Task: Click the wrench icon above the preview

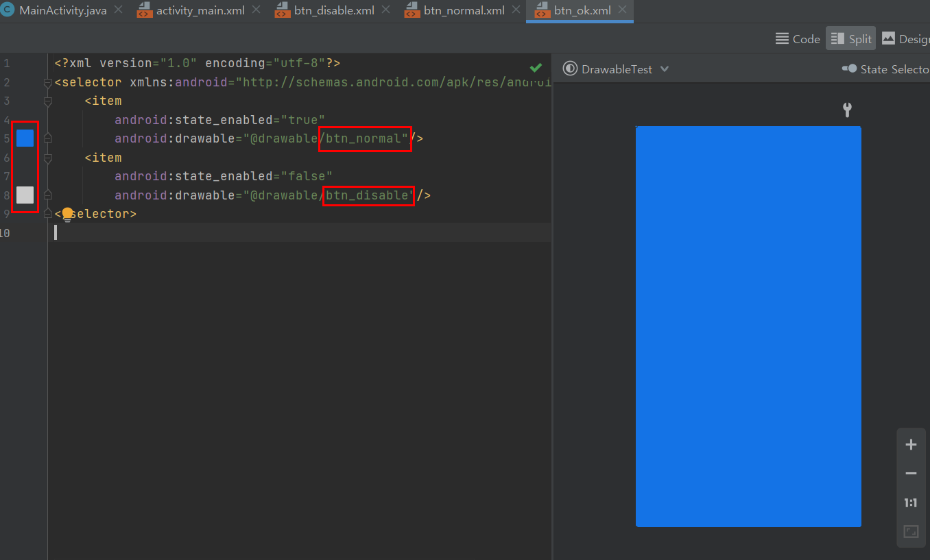Action: point(847,110)
